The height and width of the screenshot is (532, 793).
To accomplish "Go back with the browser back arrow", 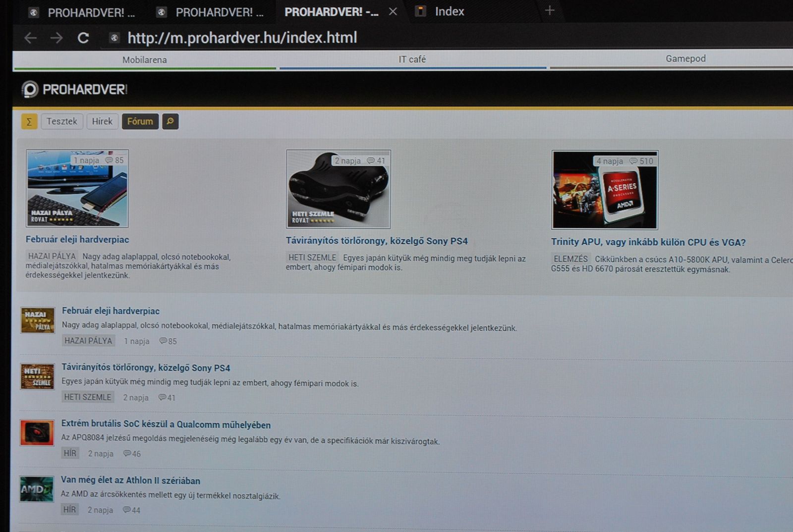I will tap(31, 38).
